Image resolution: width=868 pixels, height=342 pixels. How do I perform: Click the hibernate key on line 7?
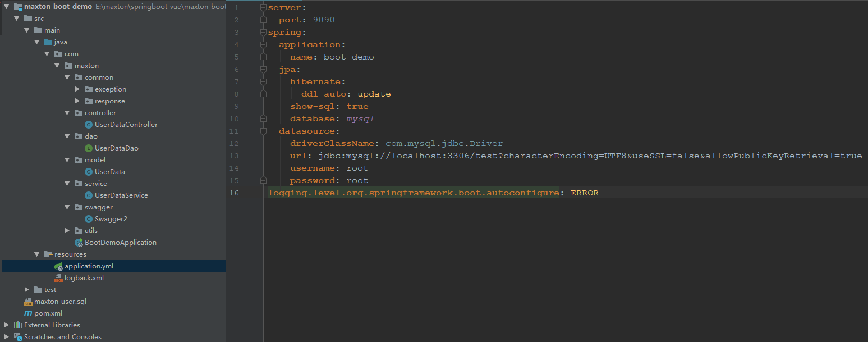pos(315,81)
